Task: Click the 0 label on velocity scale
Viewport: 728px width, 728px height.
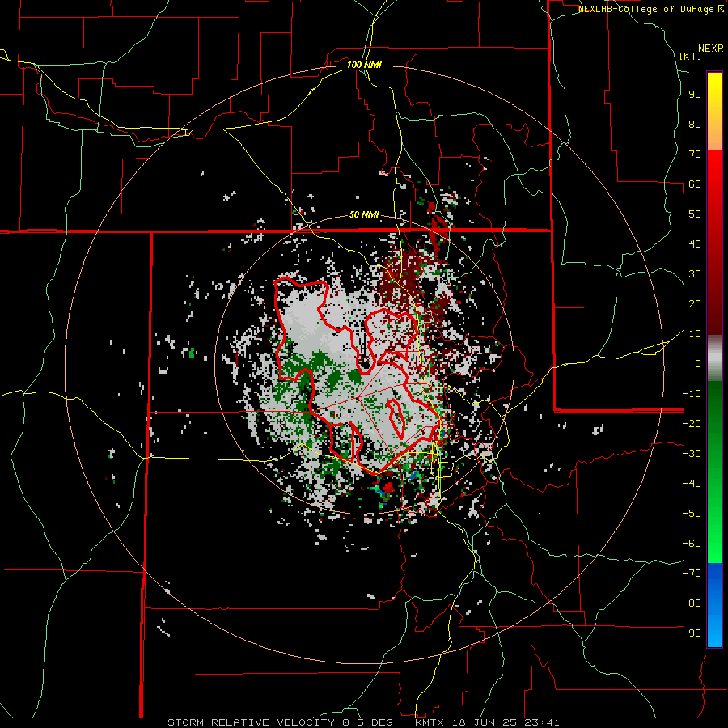Action: coord(698,364)
